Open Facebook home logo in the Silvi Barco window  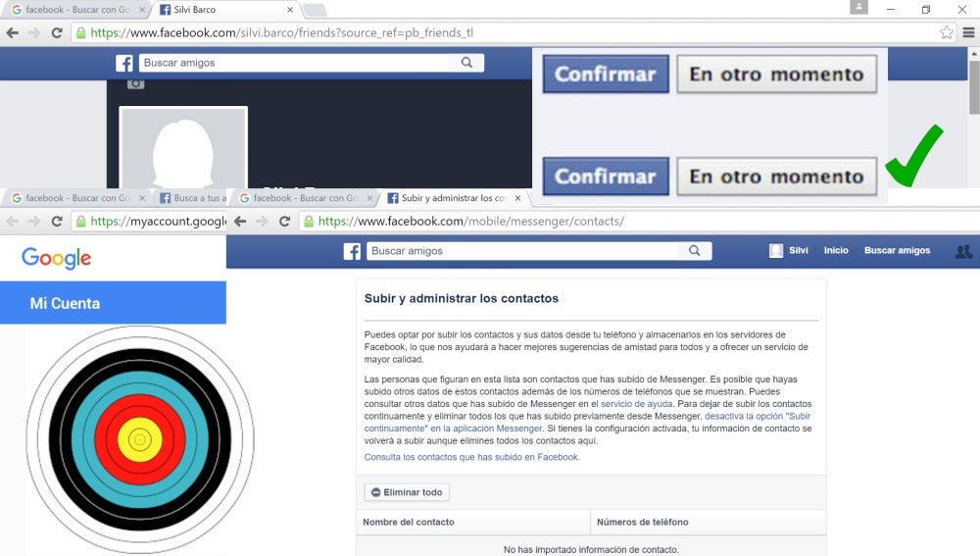tap(123, 63)
